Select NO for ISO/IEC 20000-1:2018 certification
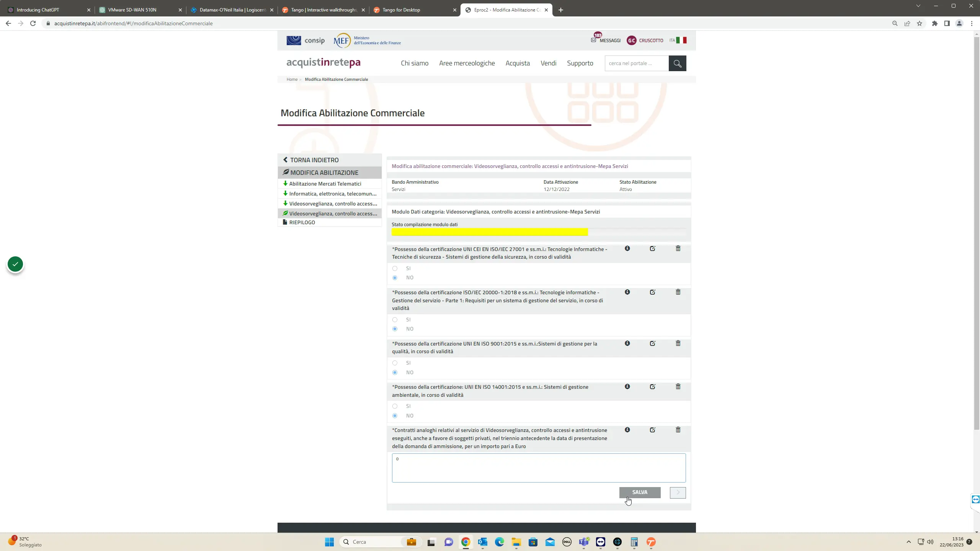The width and height of the screenshot is (980, 551). pos(395,329)
